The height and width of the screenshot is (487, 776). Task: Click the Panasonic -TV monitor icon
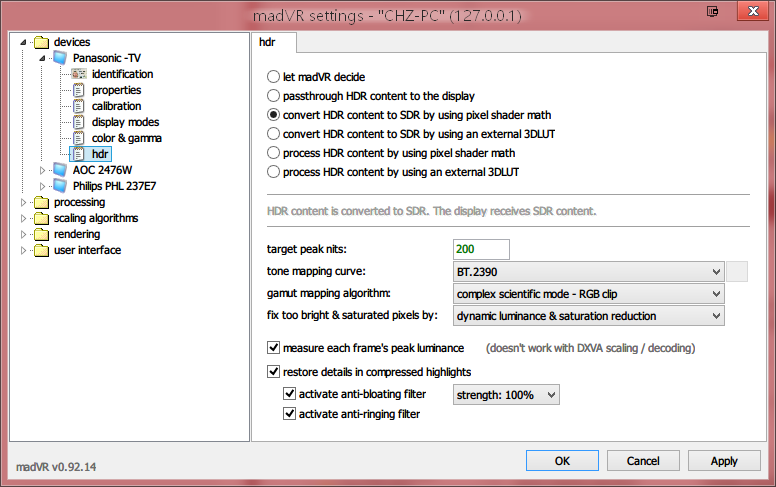(x=59, y=58)
